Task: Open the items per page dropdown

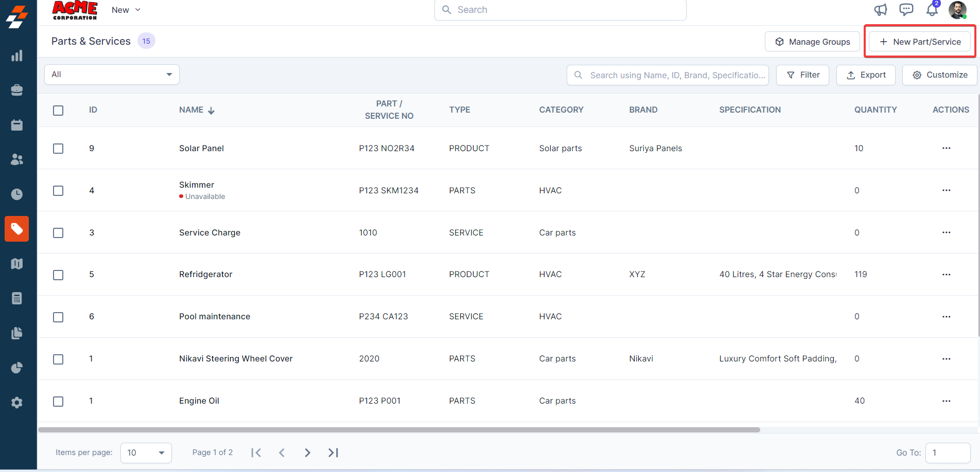Action: 146,453
